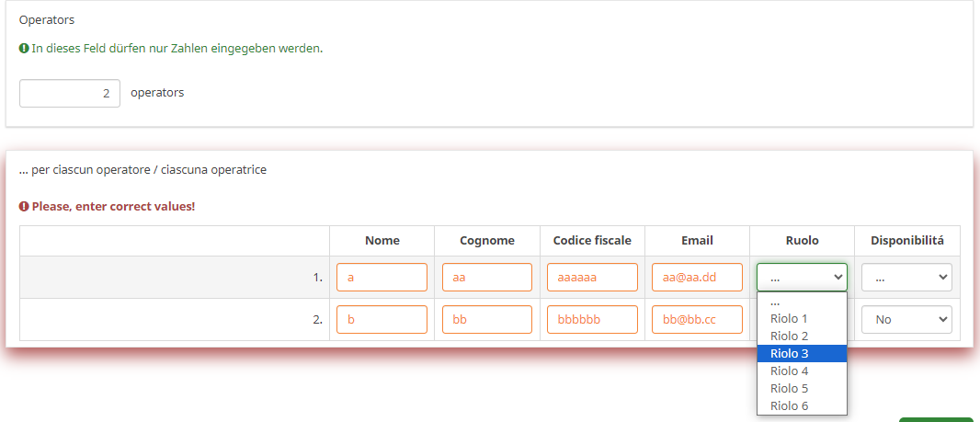Click the Nome field in row 1

pos(382,278)
